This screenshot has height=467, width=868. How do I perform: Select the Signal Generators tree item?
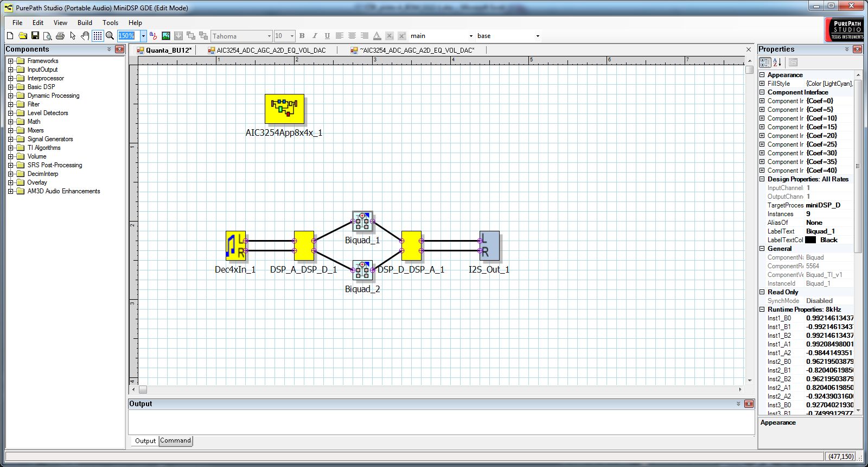click(50, 139)
